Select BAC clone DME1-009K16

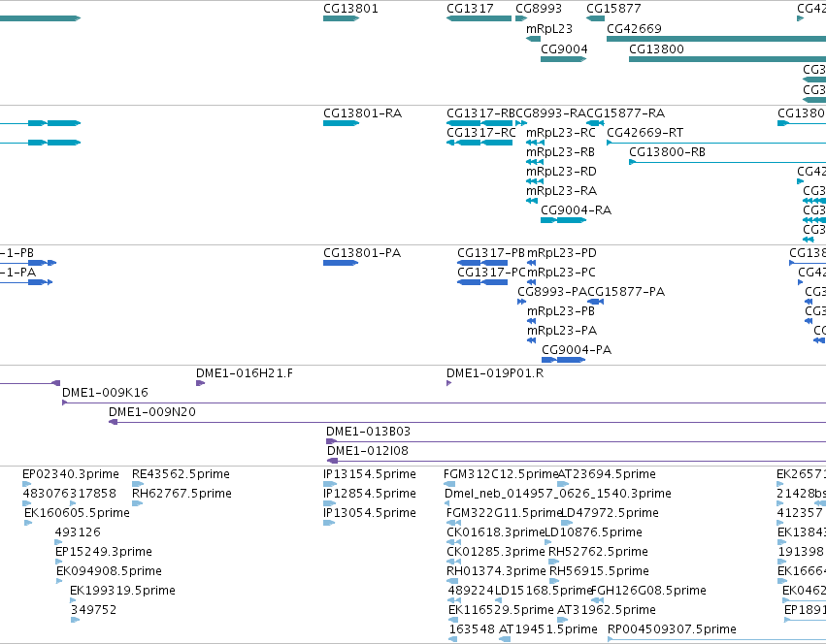(445, 402)
